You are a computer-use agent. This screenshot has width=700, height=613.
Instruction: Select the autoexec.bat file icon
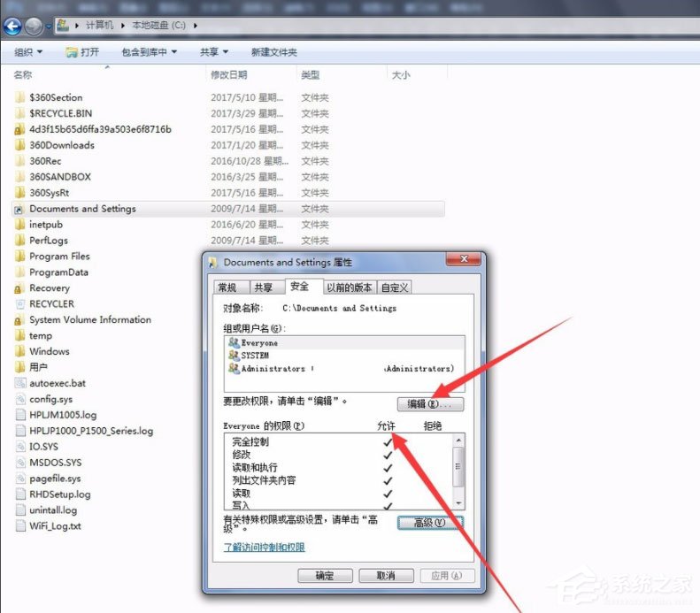click(x=19, y=383)
